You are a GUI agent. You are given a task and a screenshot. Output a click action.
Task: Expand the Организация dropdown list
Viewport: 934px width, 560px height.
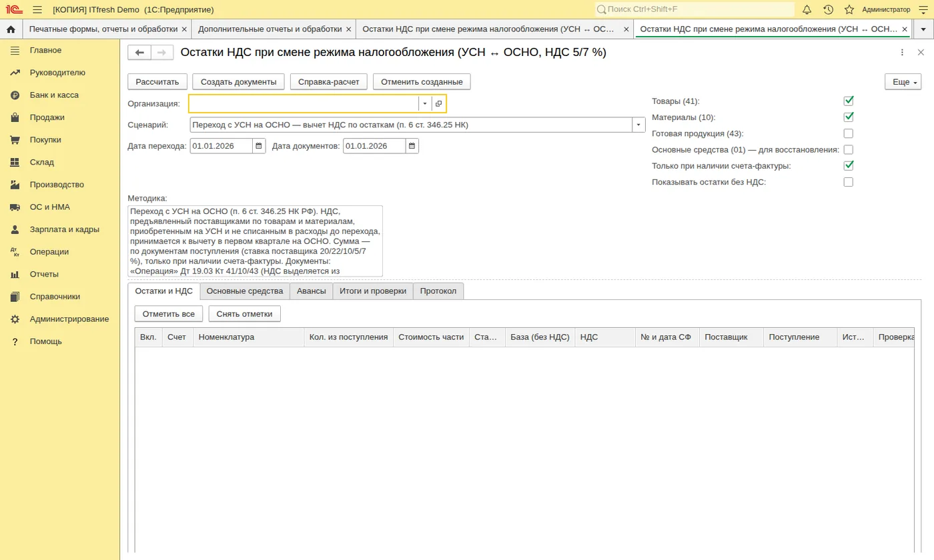click(425, 103)
